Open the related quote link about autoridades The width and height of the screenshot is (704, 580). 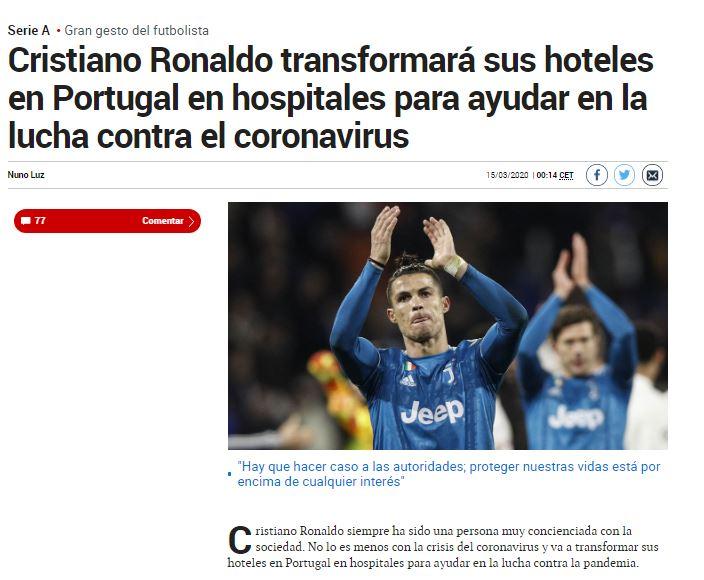pos(449,474)
